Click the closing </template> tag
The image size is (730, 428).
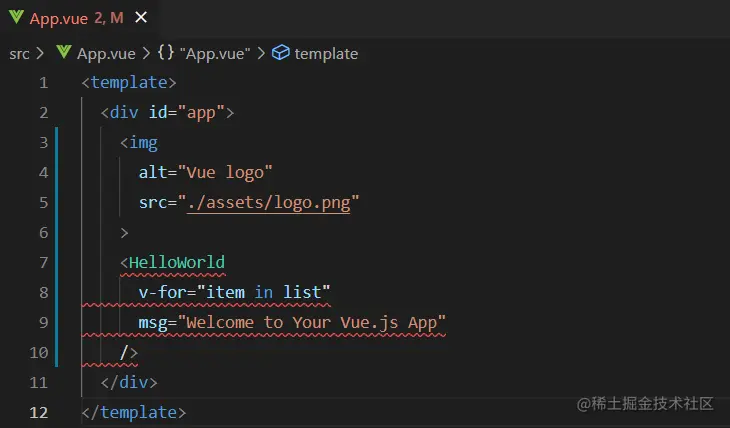(134, 412)
